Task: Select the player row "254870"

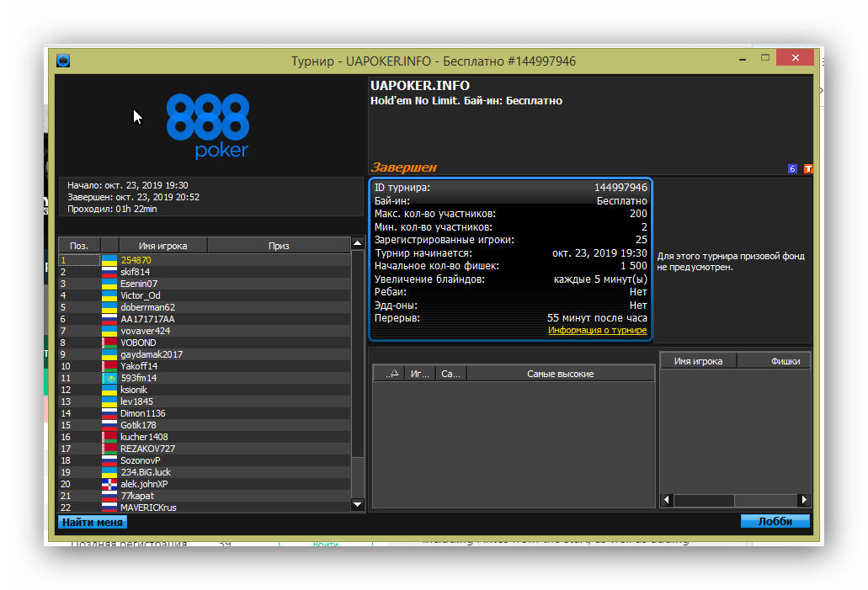Action: [x=205, y=260]
